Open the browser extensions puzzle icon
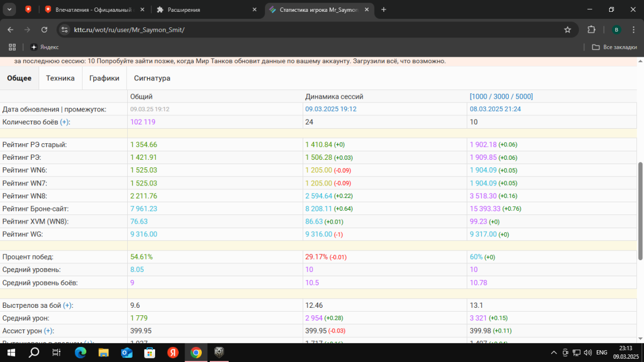The height and width of the screenshot is (362, 644). click(x=591, y=29)
